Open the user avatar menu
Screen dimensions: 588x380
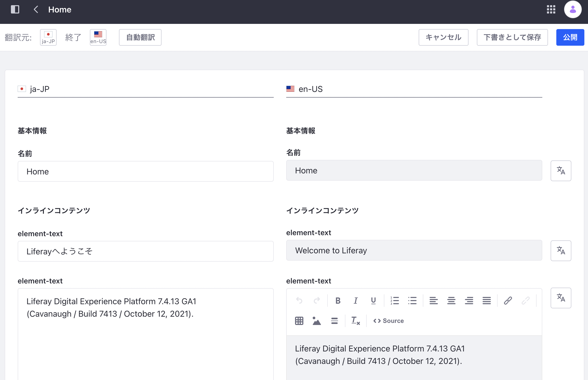pos(572,10)
